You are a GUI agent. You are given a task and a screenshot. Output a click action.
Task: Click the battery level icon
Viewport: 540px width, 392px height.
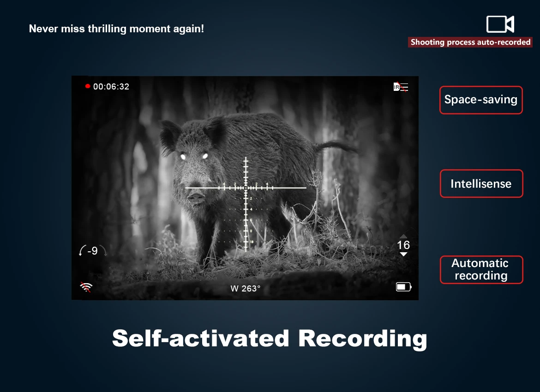(x=404, y=287)
